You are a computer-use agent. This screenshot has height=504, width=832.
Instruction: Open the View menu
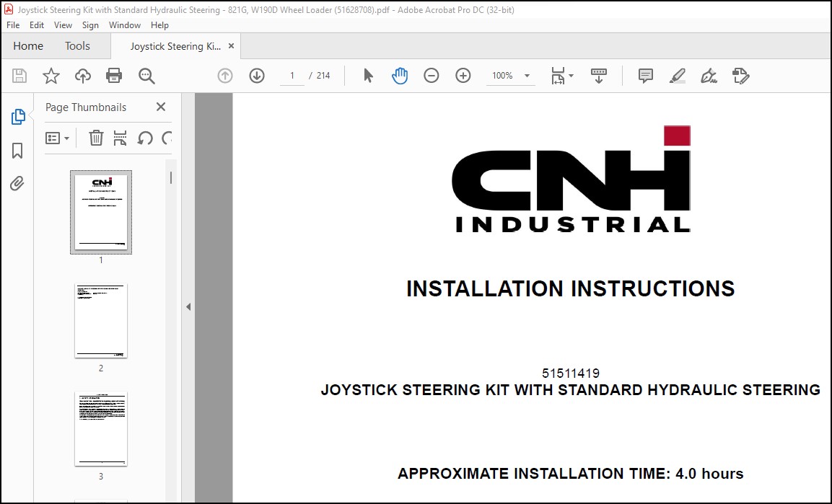pos(63,25)
